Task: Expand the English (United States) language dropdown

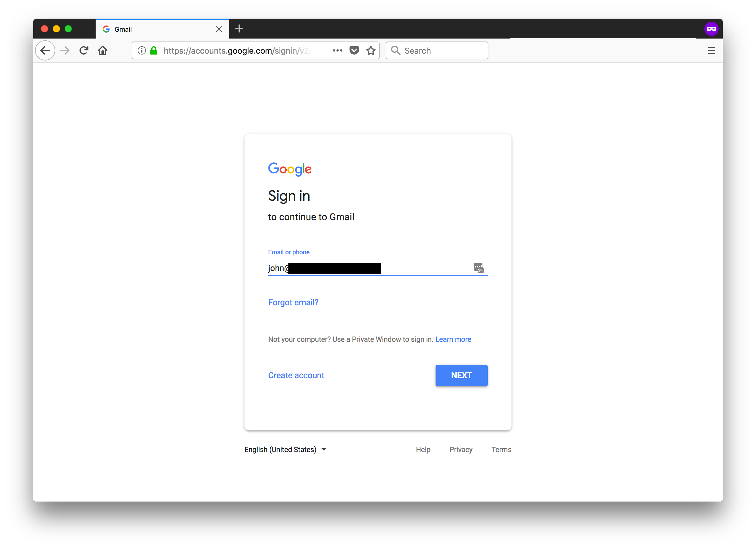Action: [x=285, y=449]
